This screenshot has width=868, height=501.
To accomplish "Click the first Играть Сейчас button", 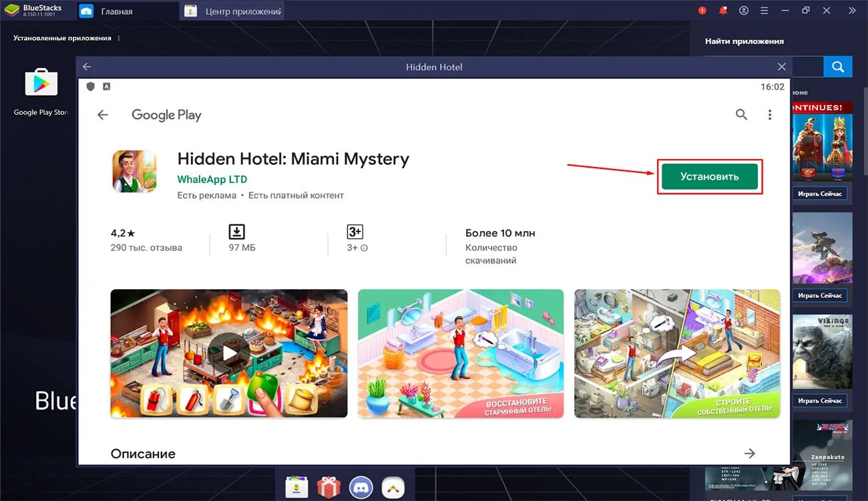I will coord(820,194).
